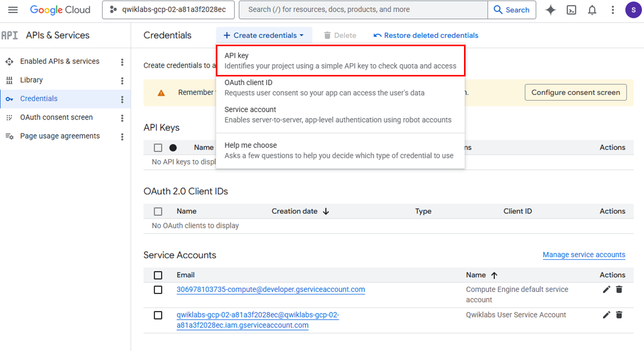Open more options for Page usage agreements
This screenshot has width=644, height=351.
pyautogui.click(x=122, y=137)
